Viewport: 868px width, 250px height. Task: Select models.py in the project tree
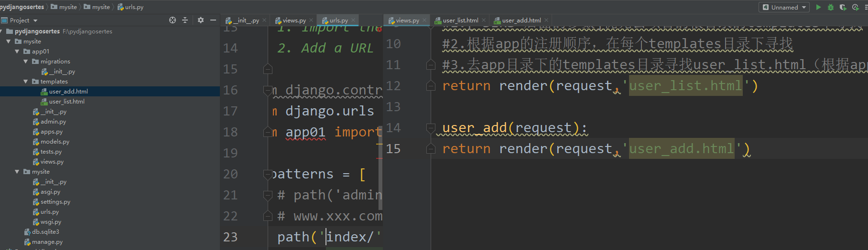[54, 142]
